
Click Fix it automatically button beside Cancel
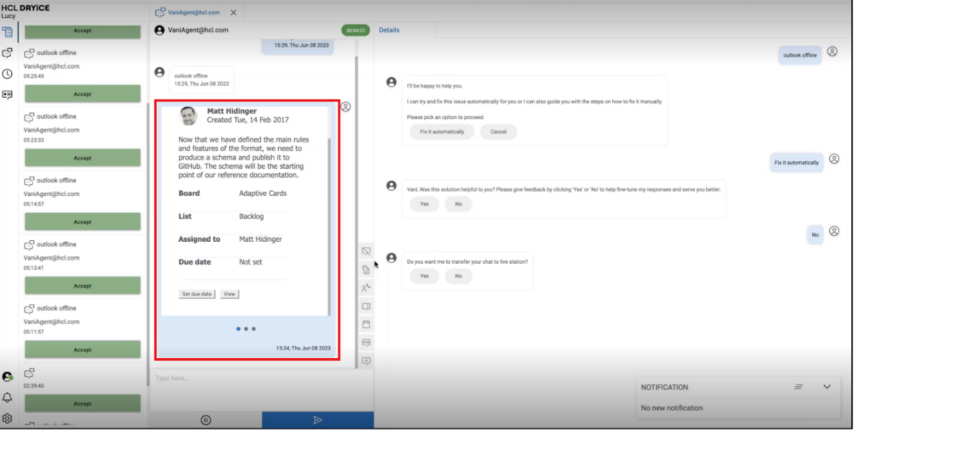tap(442, 131)
